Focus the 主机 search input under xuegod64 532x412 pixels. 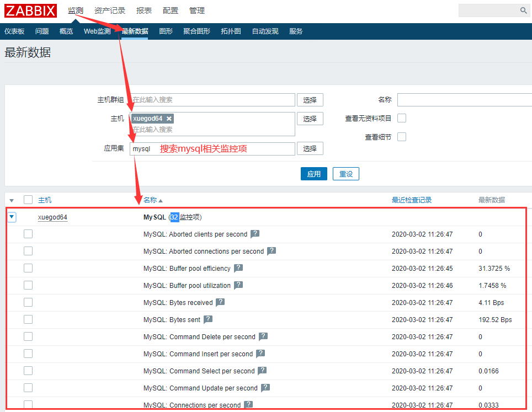(212, 130)
